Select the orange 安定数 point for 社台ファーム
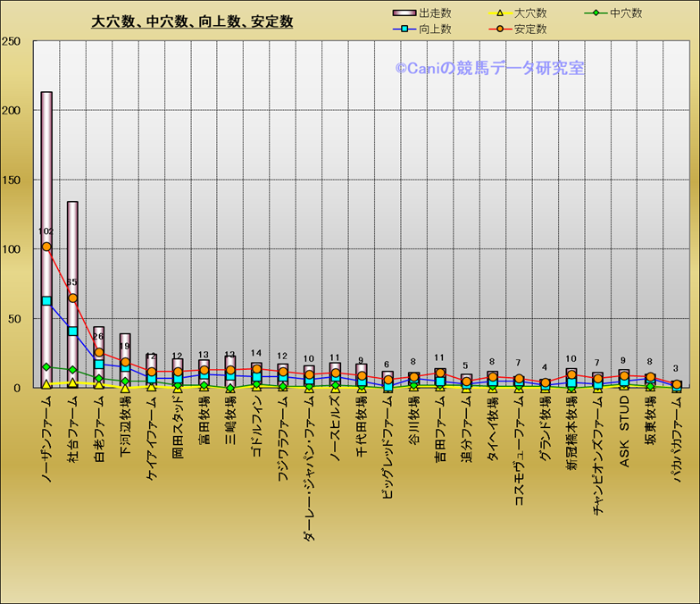700x604 pixels. [x=73, y=298]
